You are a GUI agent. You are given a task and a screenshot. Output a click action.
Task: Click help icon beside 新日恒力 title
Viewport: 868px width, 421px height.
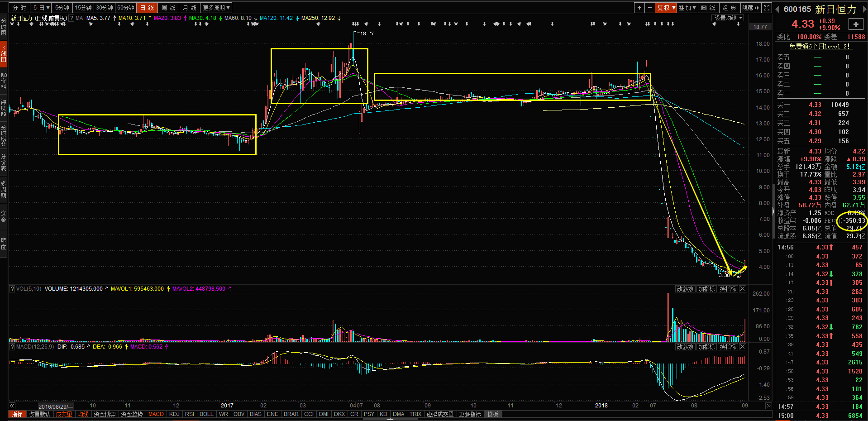[72, 18]
